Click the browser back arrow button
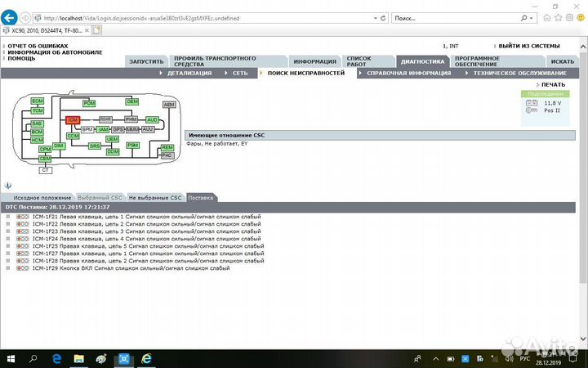 point(11,17)
